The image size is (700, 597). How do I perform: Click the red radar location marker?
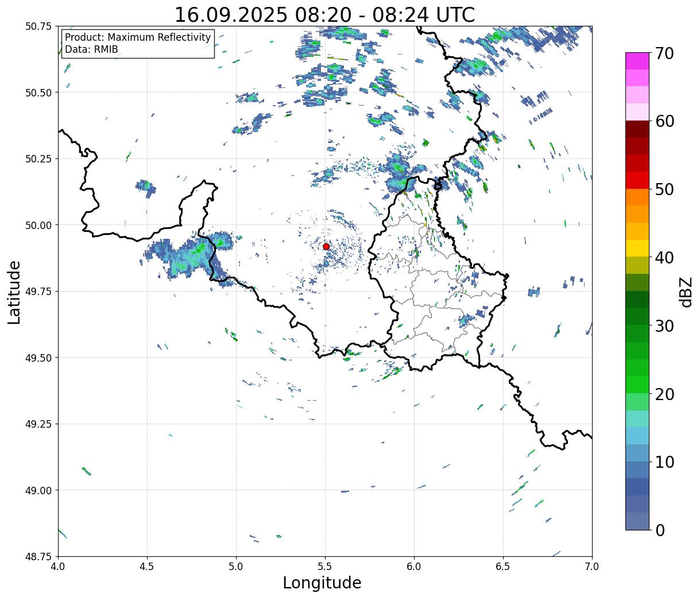click(x=326, y=246)
